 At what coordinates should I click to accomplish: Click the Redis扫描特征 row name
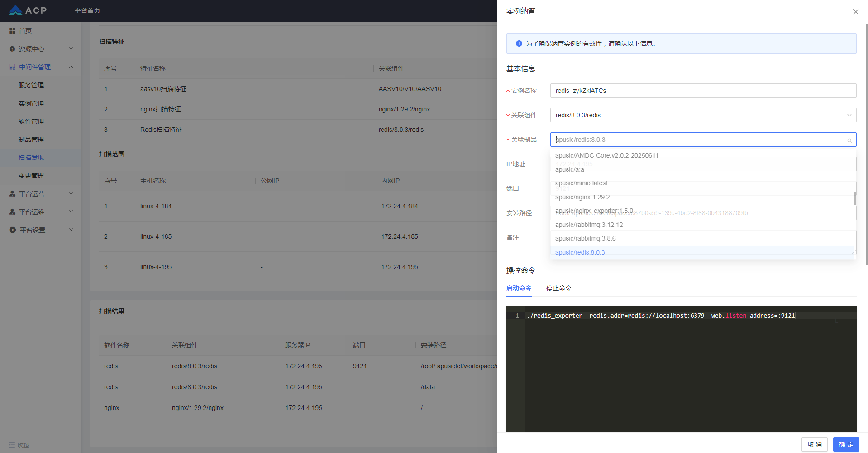coord(161,130)
